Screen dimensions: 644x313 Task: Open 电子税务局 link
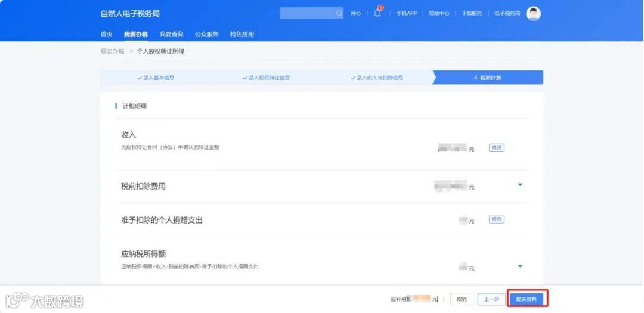(x=507, y=13)
